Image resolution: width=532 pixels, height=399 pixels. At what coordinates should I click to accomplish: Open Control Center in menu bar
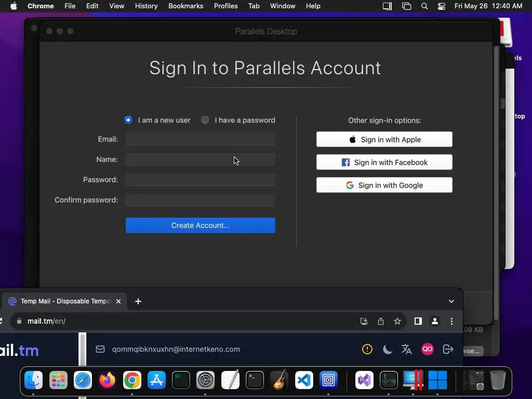442,6
